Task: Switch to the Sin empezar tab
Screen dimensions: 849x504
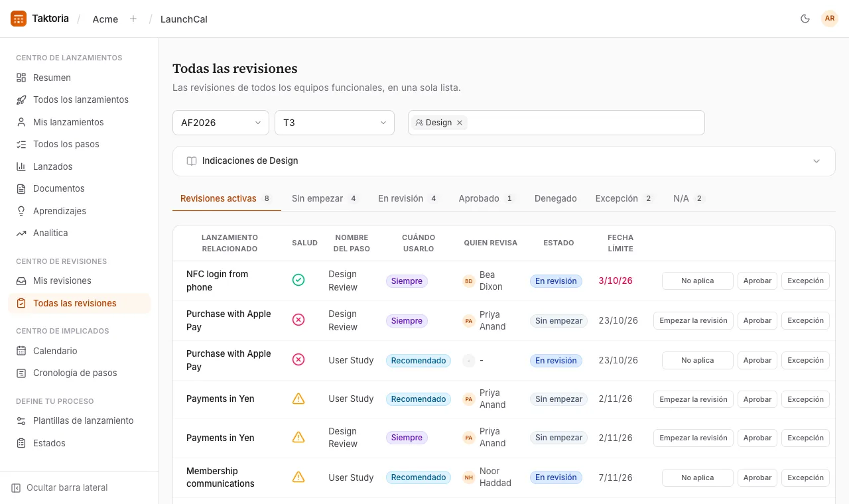Action: [x=325, y=198]
